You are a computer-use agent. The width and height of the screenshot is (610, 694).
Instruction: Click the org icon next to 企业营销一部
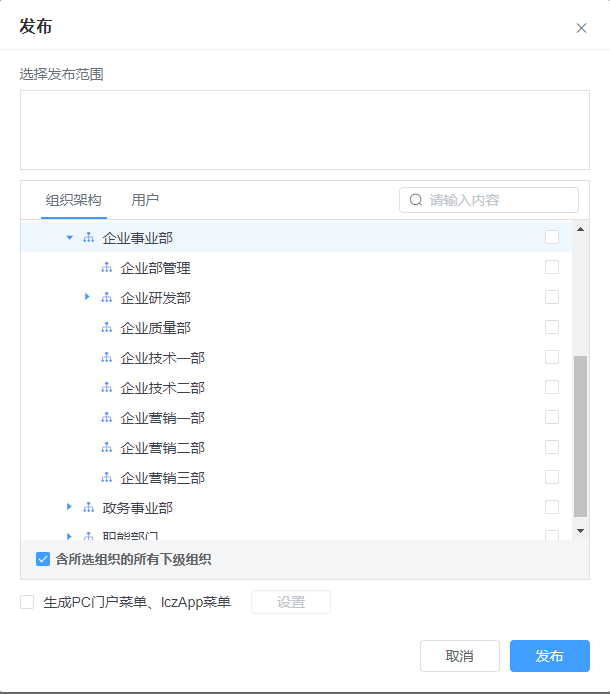[106, 418]
